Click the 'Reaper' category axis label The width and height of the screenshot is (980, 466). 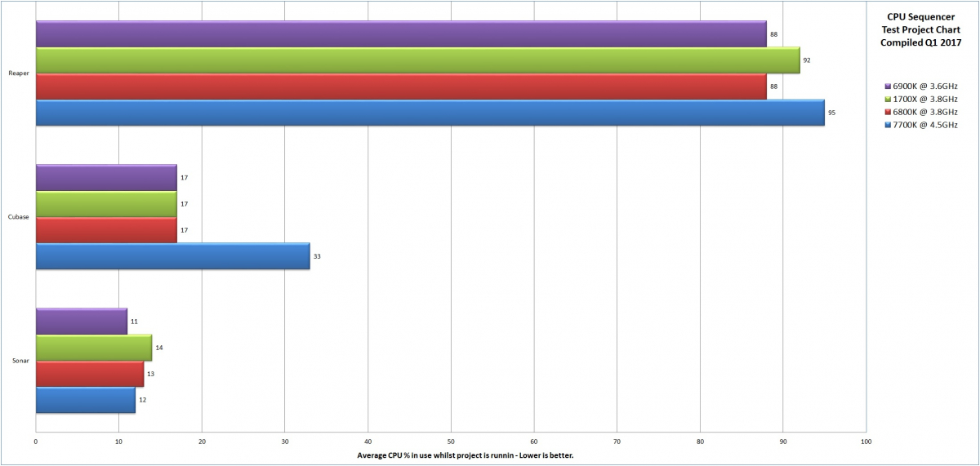click(x=19, y=73)
